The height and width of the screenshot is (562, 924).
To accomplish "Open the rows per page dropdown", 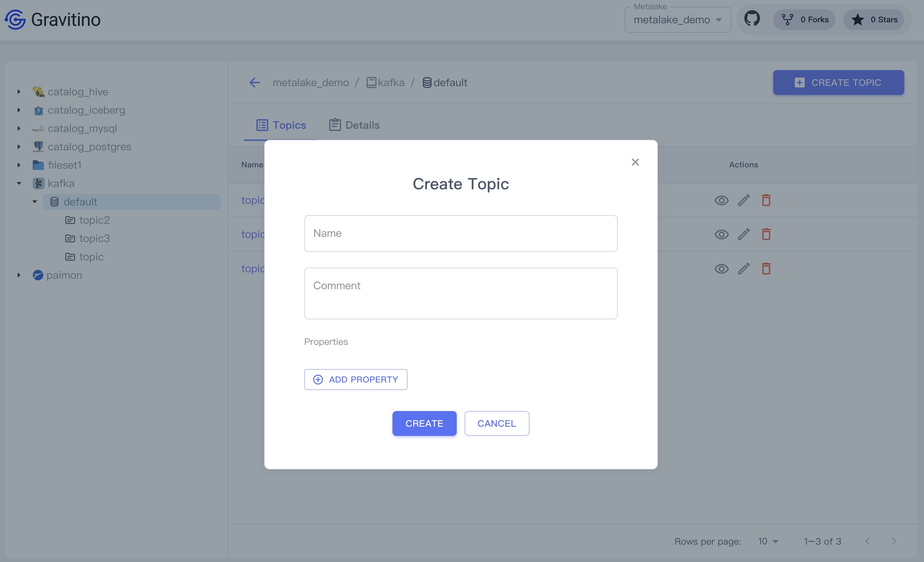I will [x=768, y=541].
